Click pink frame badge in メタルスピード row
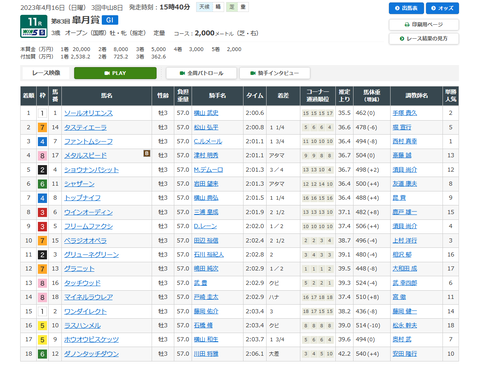The width and height of the screenshot is (480, 366). tap(42, 156)
